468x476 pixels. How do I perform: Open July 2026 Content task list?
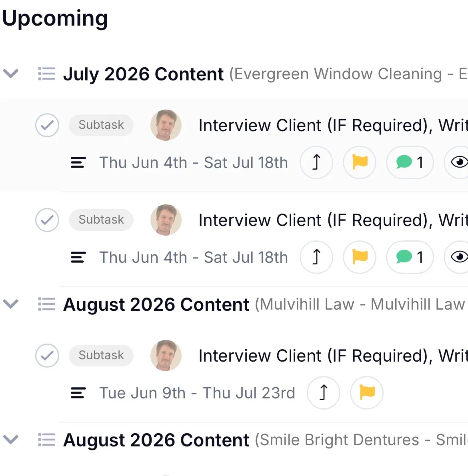coord(143,74)
